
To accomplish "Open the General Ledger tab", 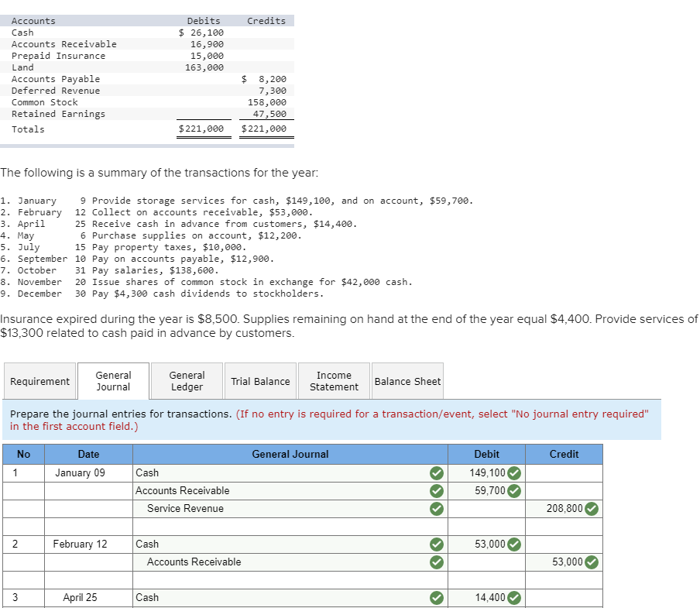I will point(186,380).
